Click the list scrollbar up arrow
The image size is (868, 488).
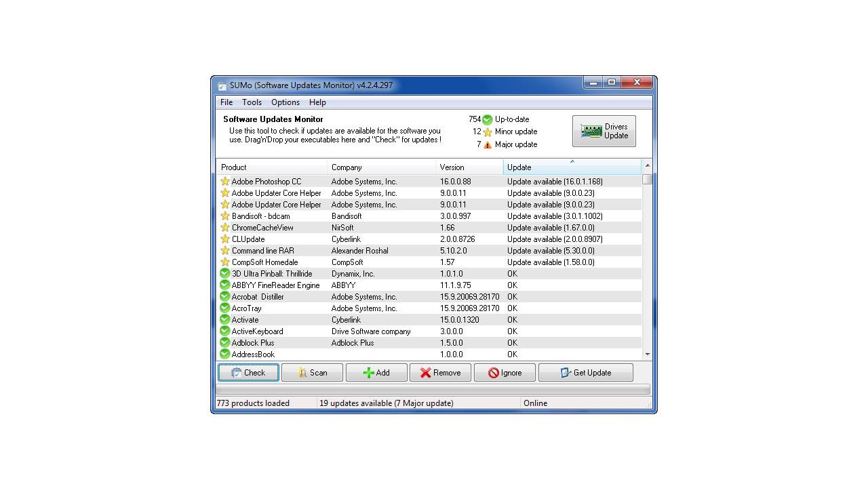pyautogui.click(x=647, y=166)
